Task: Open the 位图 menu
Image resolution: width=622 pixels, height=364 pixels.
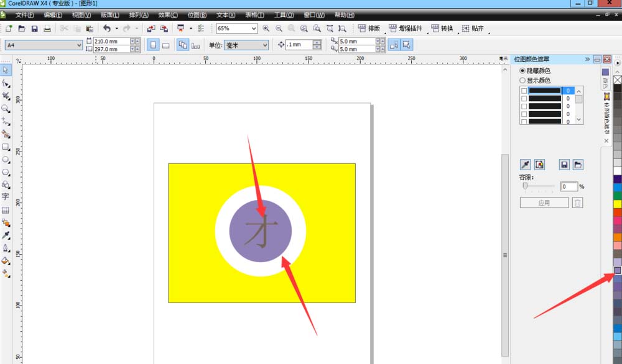Action: tap(197, 14)
